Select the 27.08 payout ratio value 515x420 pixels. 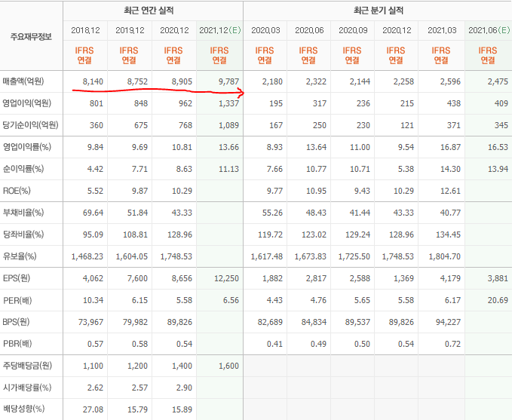pyautogui.click(x=93, y=409)
